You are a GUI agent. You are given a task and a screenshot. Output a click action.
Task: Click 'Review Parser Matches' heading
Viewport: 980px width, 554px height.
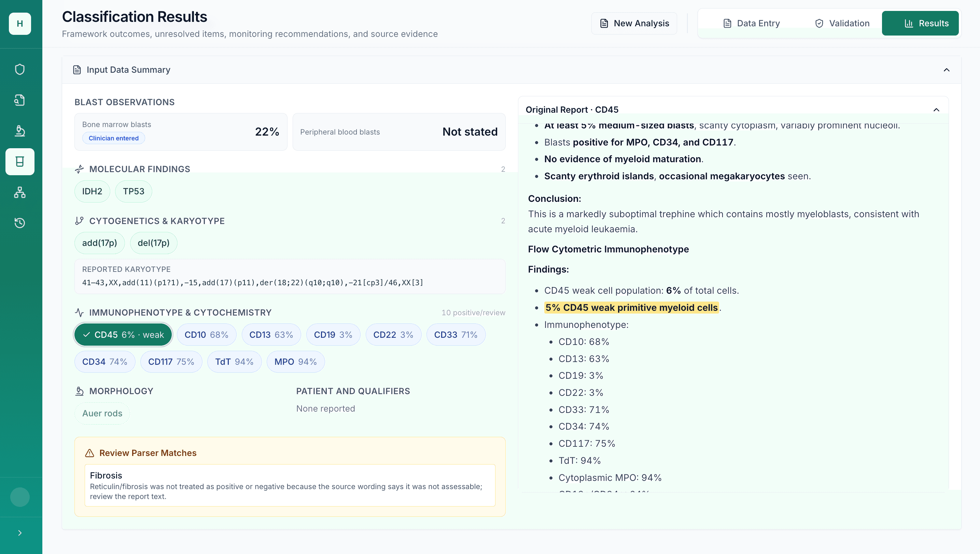148,453
